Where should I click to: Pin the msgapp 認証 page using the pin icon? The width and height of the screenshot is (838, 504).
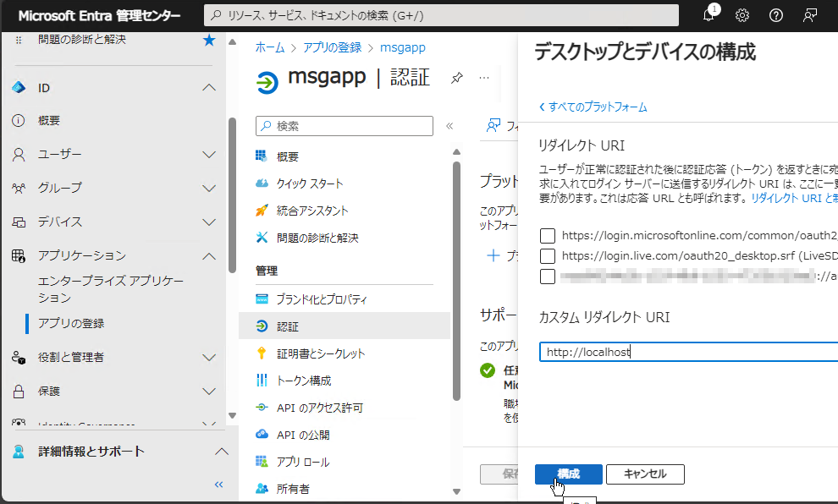[x=456, y=77]
